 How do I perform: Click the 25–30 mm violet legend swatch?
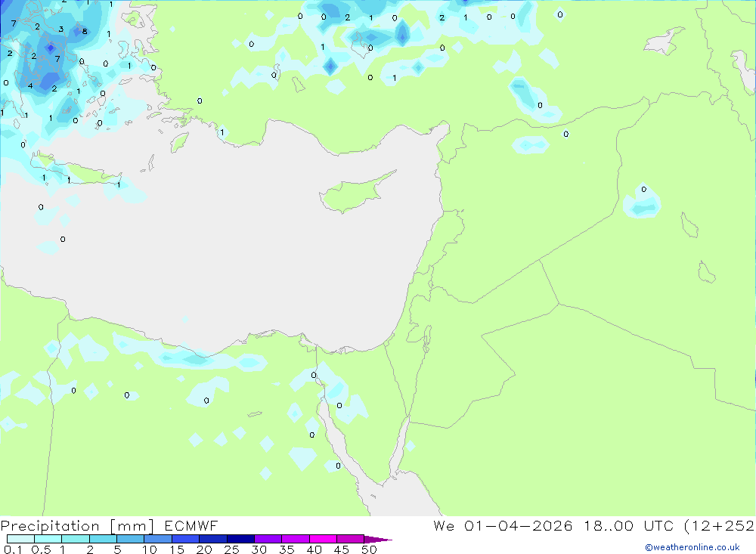point(240,539)
